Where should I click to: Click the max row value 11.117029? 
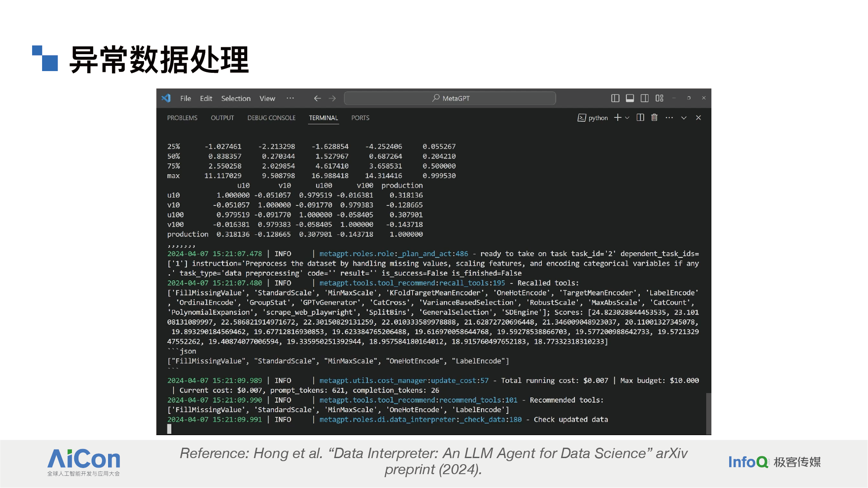[223, 176]
